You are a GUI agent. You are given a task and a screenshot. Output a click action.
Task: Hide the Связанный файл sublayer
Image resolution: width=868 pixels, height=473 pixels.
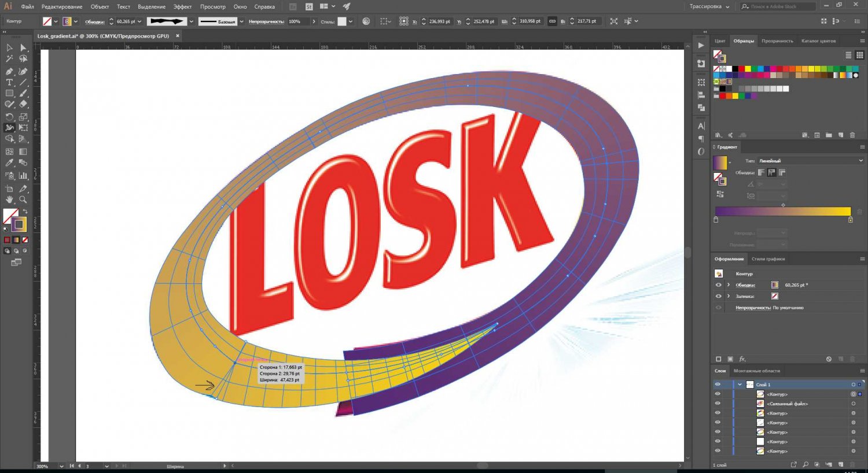(718, 404)
